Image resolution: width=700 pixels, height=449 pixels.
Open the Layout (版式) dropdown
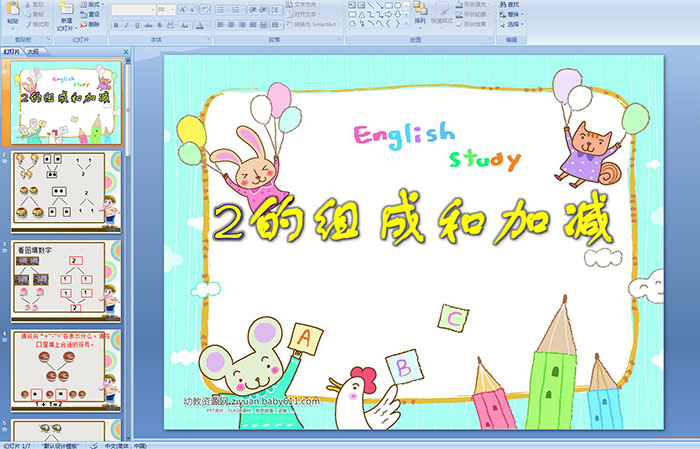click(92, 4)
